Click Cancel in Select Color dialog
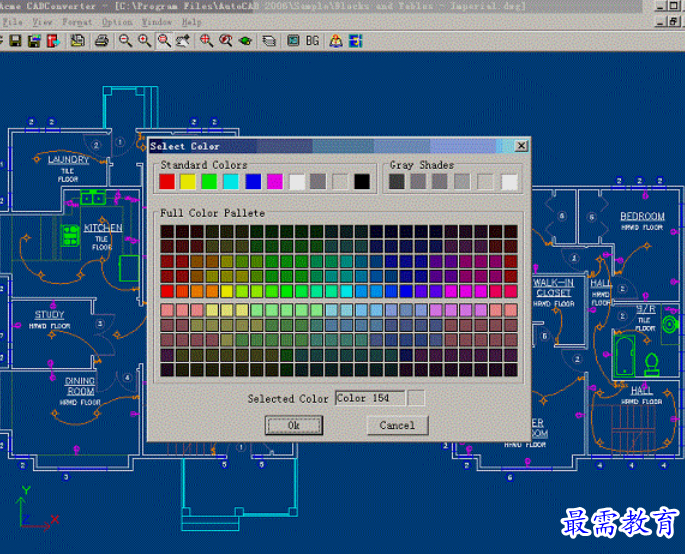The image size is (685, 554). (x=397, y=425)
